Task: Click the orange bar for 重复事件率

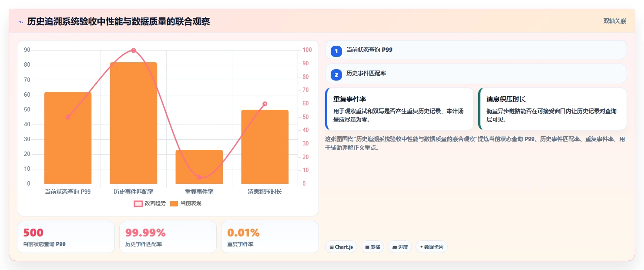Action: click(x=199, y=167)
